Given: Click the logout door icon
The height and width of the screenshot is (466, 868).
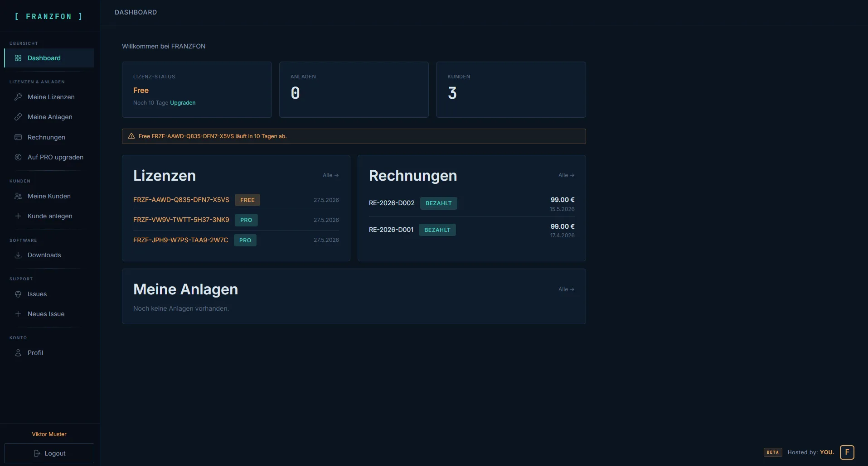Looking at the screenshot, I should 37,453.
